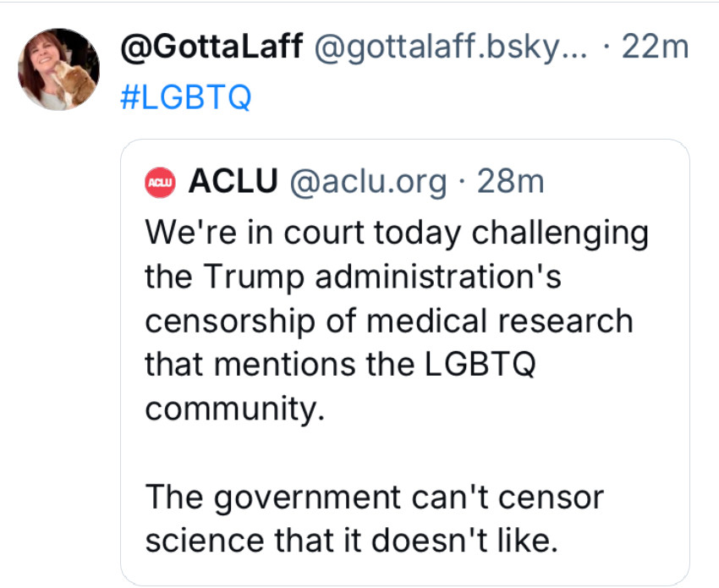Viewport: 719px width, 588px height.
Task: Open the GottaLaff profile avatar photo
Action: (59, 69)
